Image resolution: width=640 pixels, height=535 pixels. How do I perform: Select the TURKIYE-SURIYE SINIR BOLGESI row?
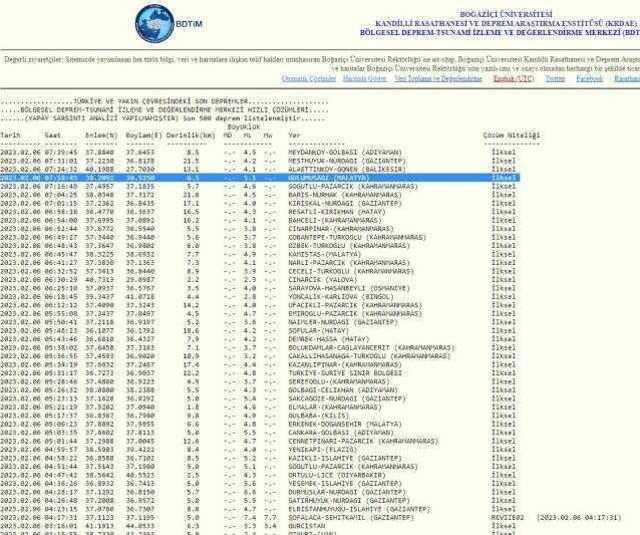[260, 373]
